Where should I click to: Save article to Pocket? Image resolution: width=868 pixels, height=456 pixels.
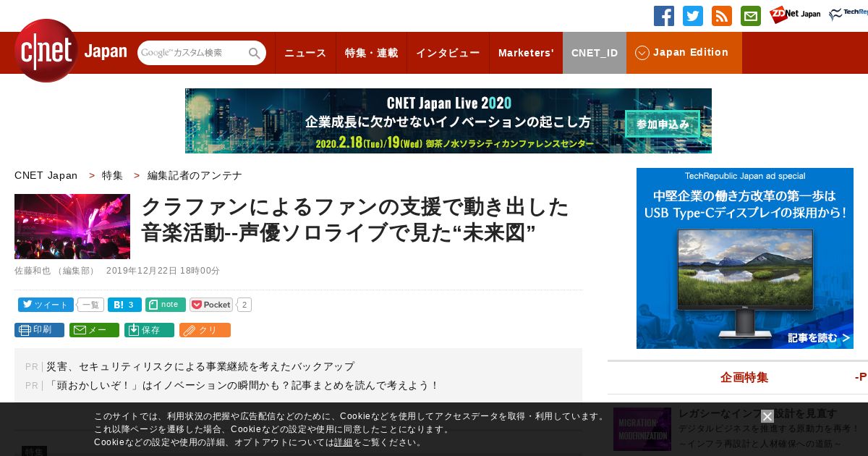pos(211,305)
